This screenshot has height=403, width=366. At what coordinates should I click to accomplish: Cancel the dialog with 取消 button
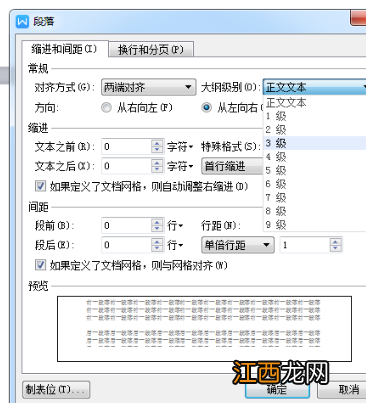point(343,390)
